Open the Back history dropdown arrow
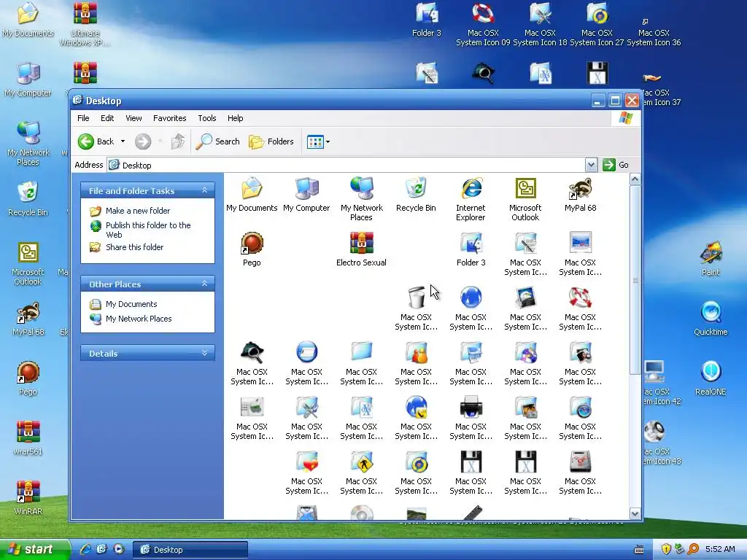 click(x=123, y=141)
